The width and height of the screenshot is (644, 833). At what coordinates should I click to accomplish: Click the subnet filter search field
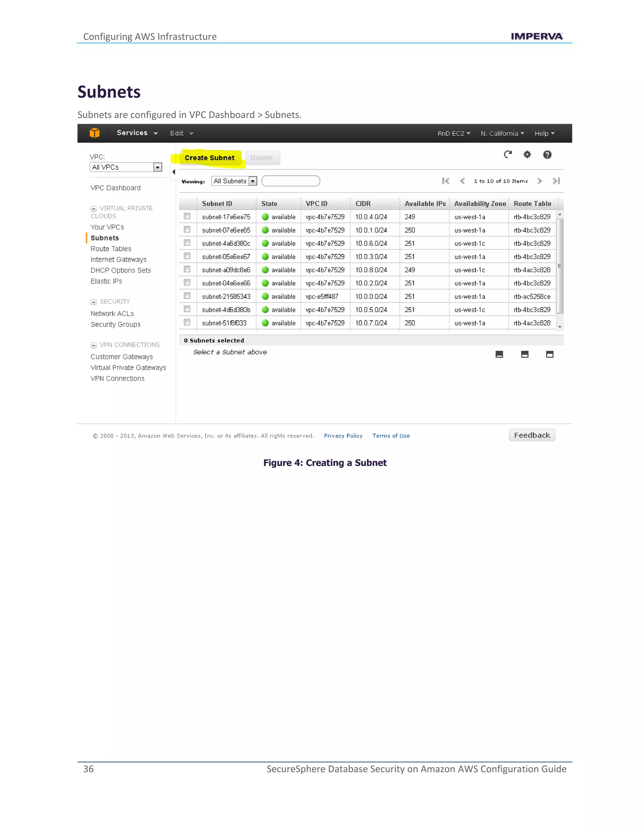click(290, 181)
